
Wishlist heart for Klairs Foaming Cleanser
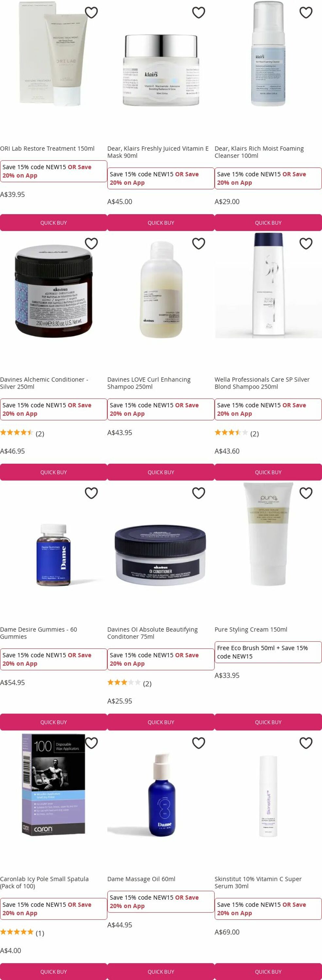[306, 12]
